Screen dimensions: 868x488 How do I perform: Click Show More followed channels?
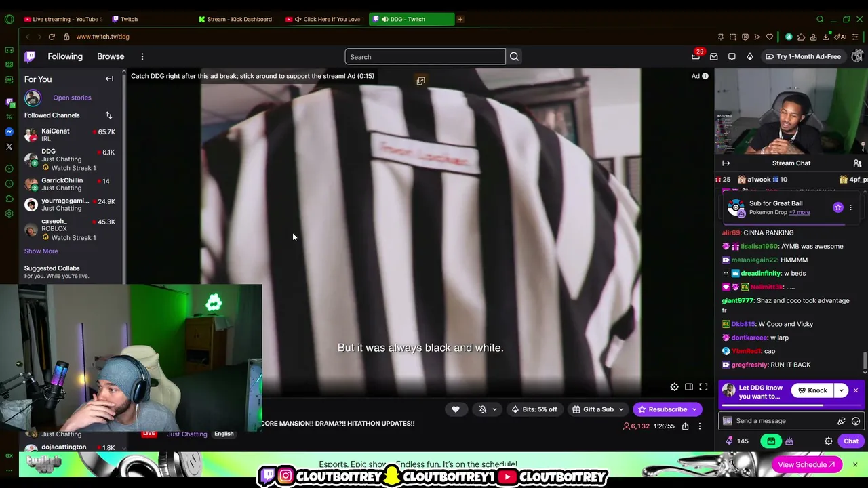[x=41, y=251]
